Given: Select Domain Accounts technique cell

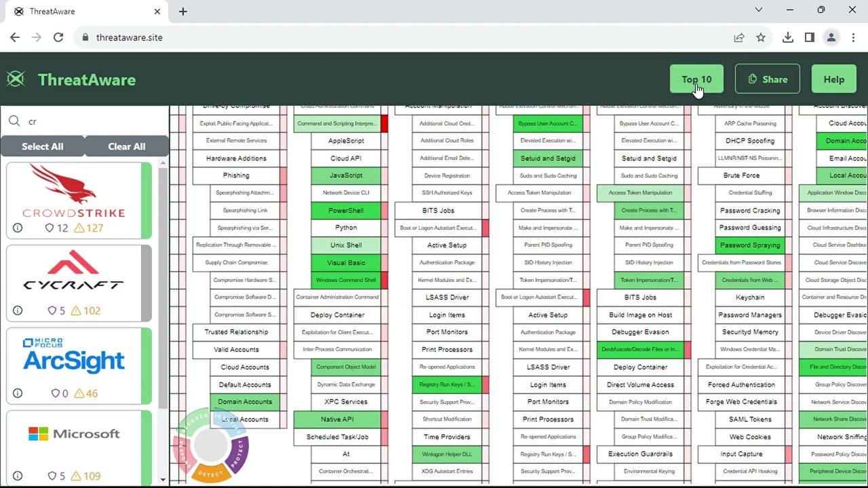Looking at the screenshot, I should coord(245,401).
